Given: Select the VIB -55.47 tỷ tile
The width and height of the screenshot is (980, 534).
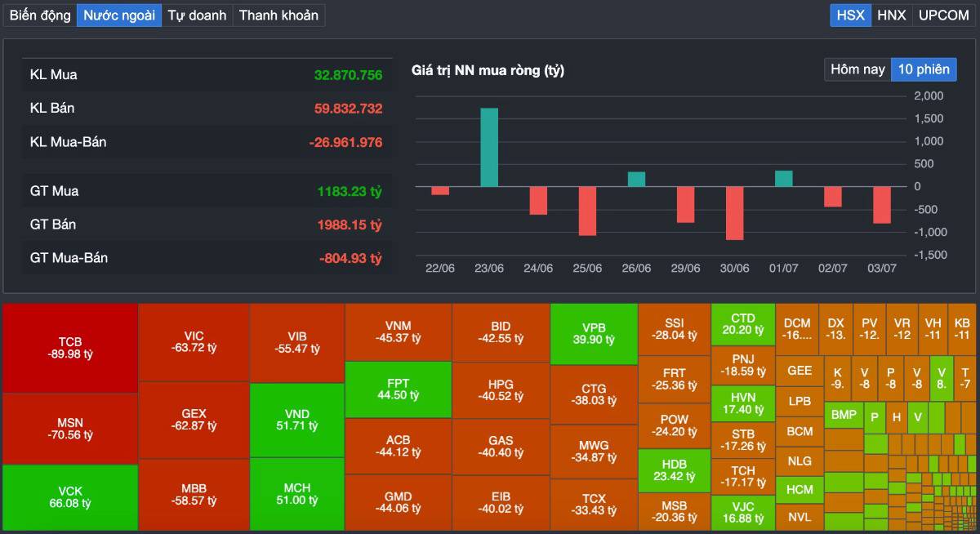Looking at the screenshot, I should click(x=297, y=343).
